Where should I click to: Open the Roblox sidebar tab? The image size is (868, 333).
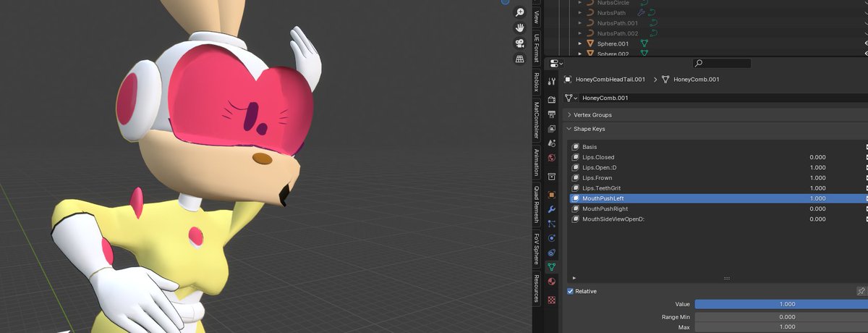tap(536, 81)
